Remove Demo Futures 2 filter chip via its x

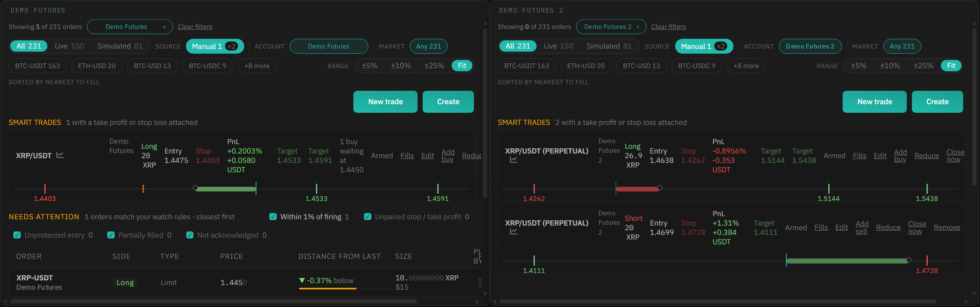pos(638,27)
